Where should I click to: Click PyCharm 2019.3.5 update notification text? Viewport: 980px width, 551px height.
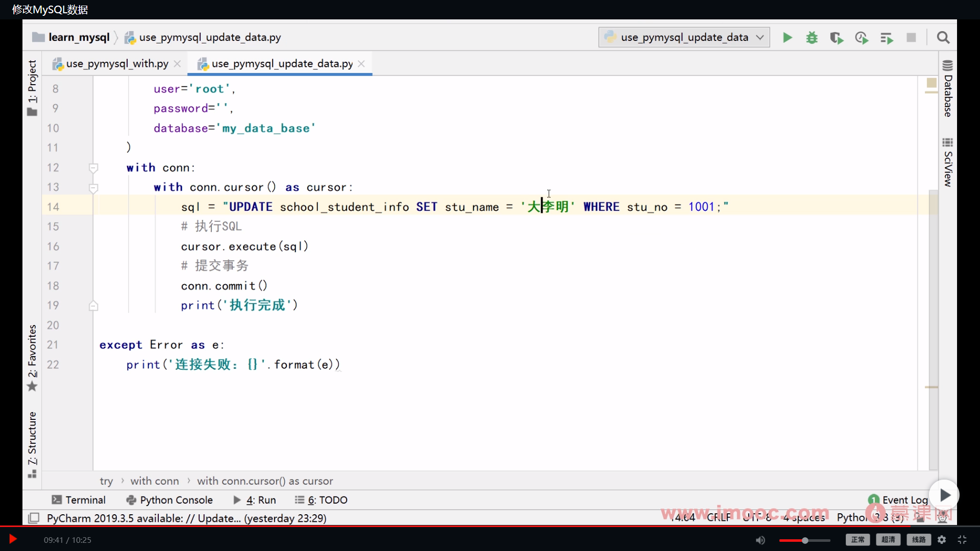[186, 518]
